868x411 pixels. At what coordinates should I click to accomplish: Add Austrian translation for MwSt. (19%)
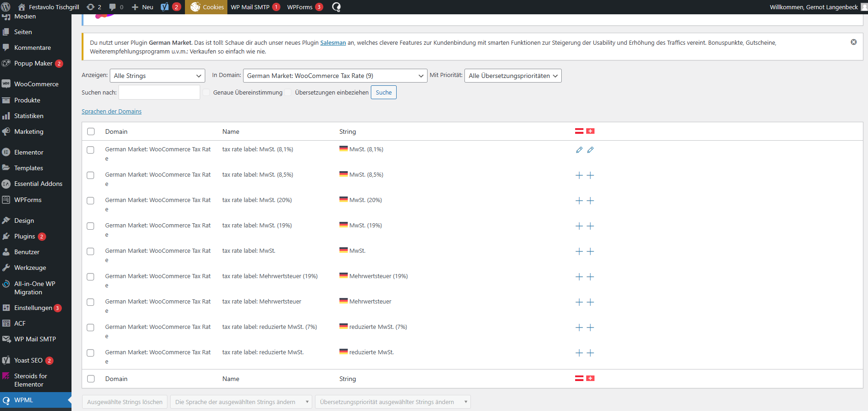(579, 226)
